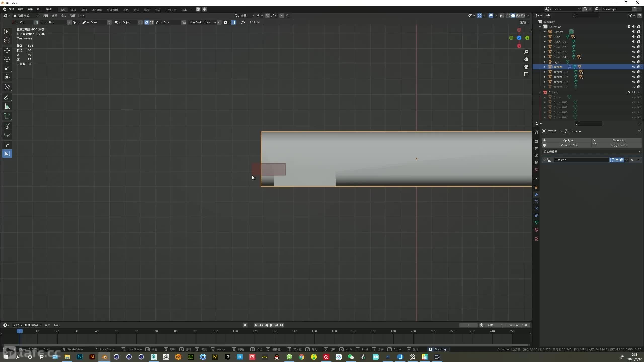The width and height of the screenshot is (644, 362).
Task: Click the Viewport Vis button
Action: (567, 145)
